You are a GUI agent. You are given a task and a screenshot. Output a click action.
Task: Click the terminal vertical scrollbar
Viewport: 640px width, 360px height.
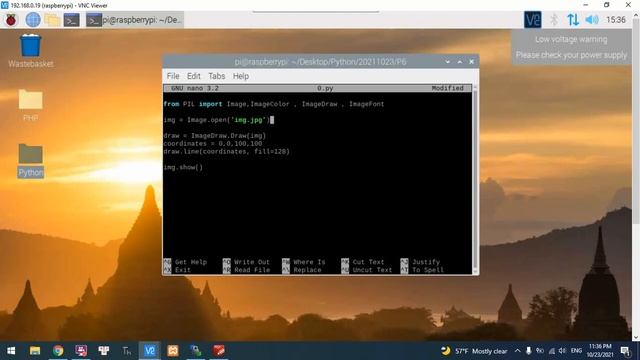475,180
